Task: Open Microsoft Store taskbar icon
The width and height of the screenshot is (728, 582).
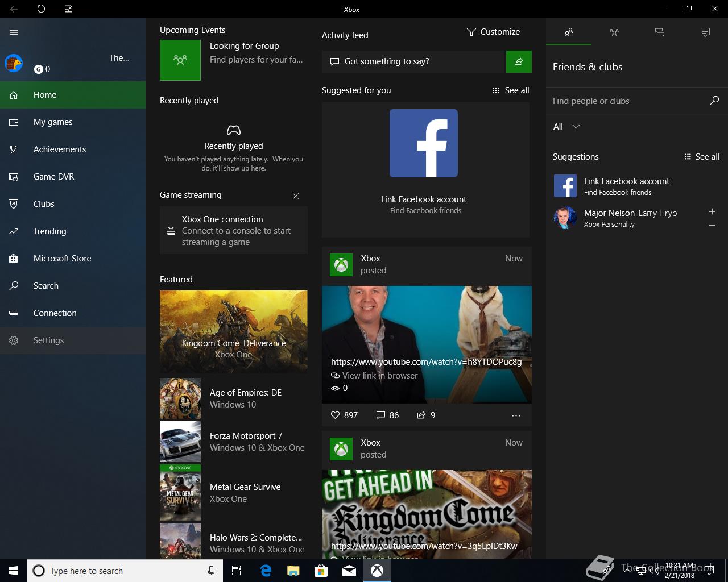Action: pos(321,571)
